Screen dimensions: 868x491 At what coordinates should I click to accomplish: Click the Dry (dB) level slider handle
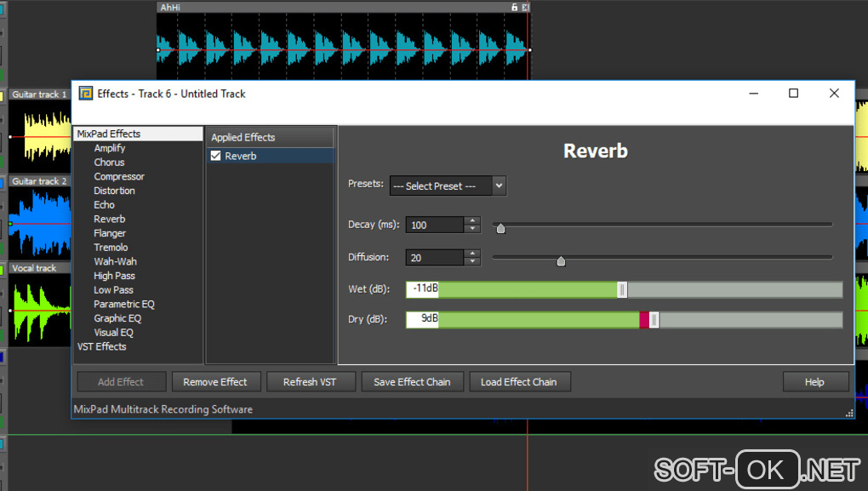[654, 319]
